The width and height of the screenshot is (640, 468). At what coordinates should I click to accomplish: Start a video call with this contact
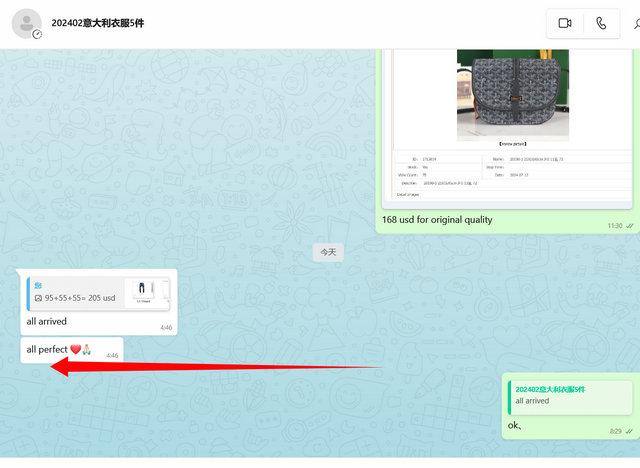(x=565, y=23)
